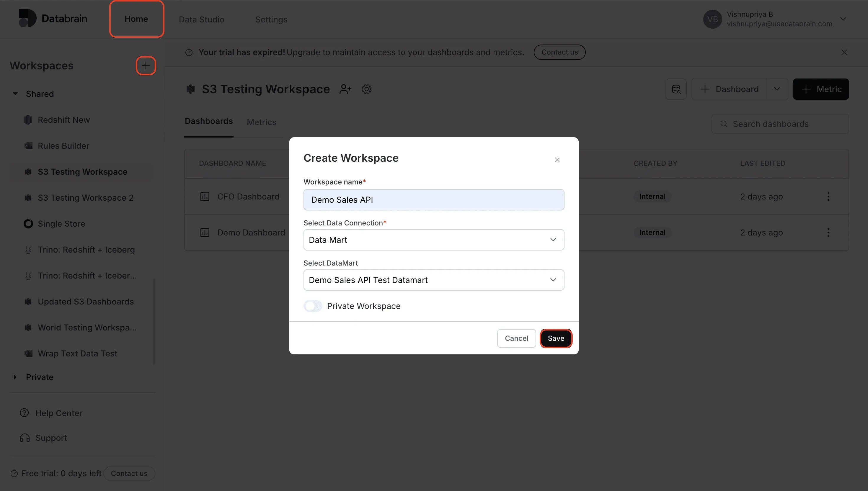
Task: Click the Demo Dashboard chart icon
Action: pos(205,233)
